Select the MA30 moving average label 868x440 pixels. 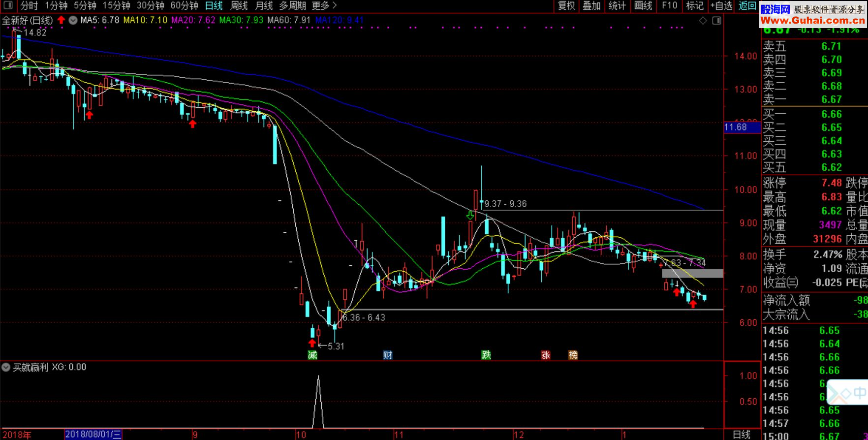click(x=241, y=20)
